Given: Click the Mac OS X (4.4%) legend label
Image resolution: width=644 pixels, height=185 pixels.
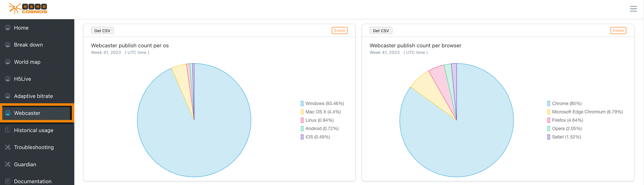Looking at the screenshot, I should click(323, 112).
